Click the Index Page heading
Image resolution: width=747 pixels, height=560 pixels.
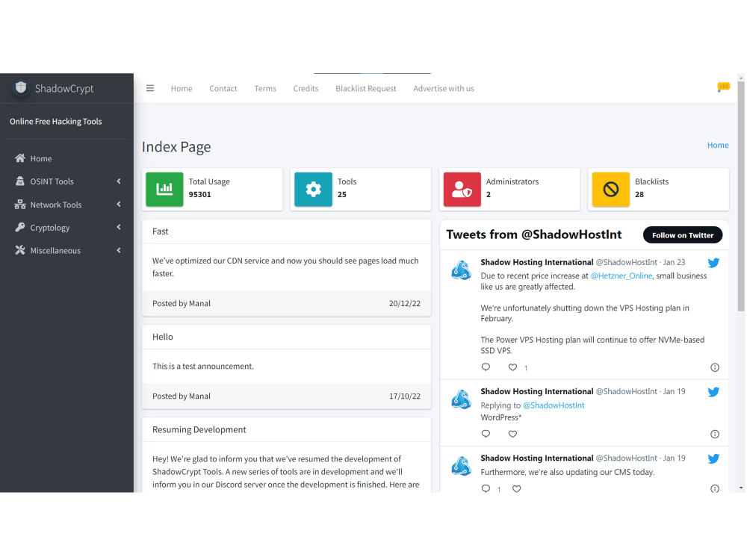tap(176, 146)
